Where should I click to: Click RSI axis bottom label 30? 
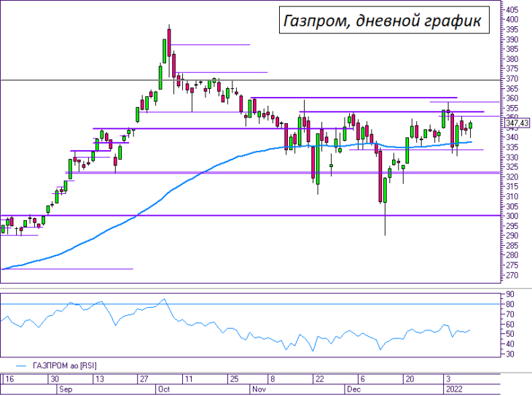coord(510,354)
